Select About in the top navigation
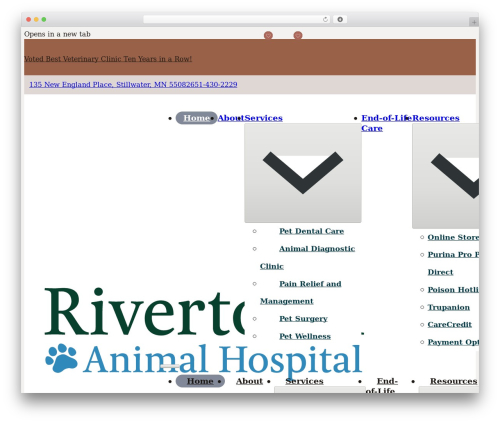This screenshot has height=423, width=500. 230,118
